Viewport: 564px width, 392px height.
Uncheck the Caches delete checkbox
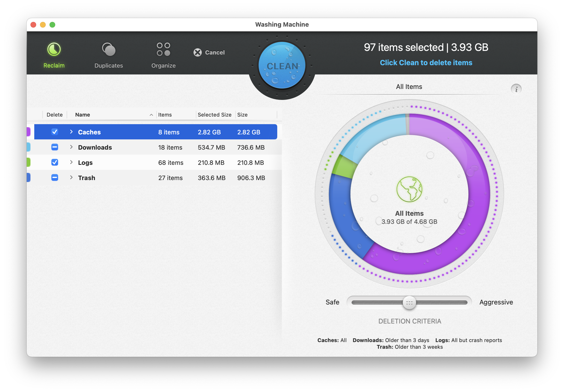point(54,132)
